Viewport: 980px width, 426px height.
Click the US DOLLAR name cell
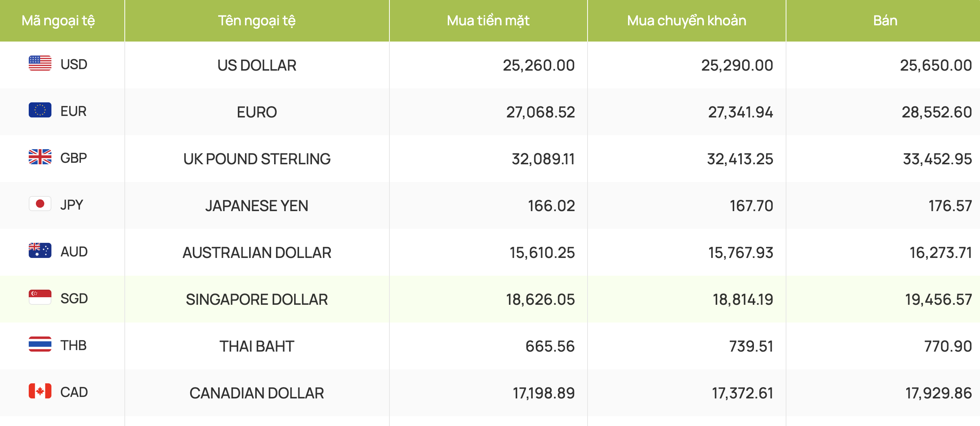(257, 65)
